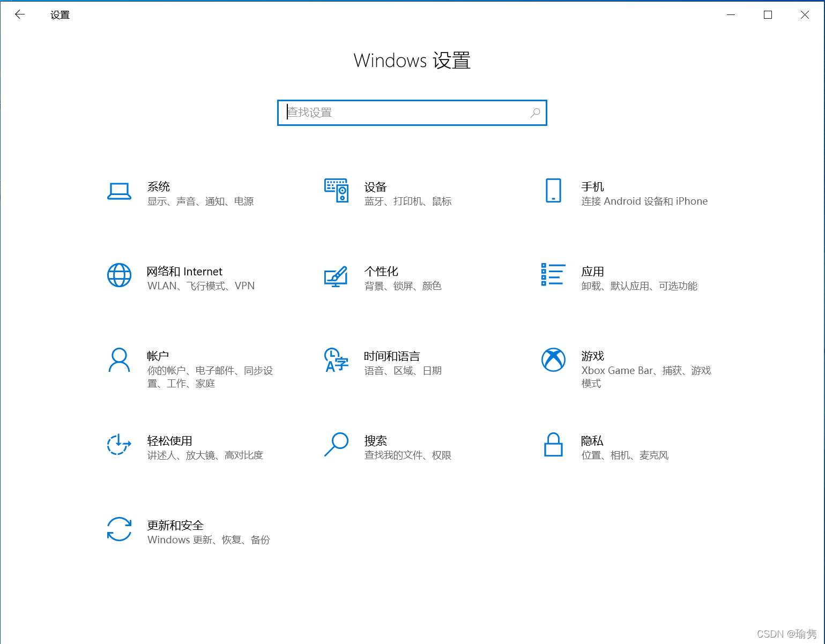
Task: Open the 搜索 settings category
Action: [388, 447]
